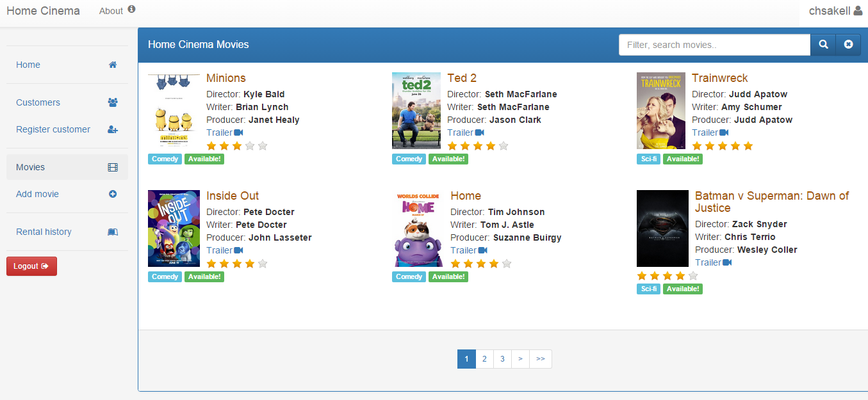Click the About info icon in navbar
The height and width of the screenshot is (400, 868).
131,10
